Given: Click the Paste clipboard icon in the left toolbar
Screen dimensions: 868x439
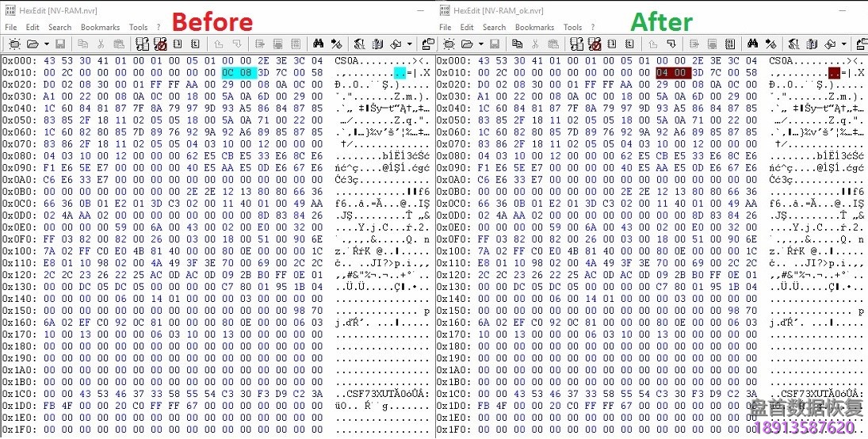Looking at the screenshot, I should [119, 44].
